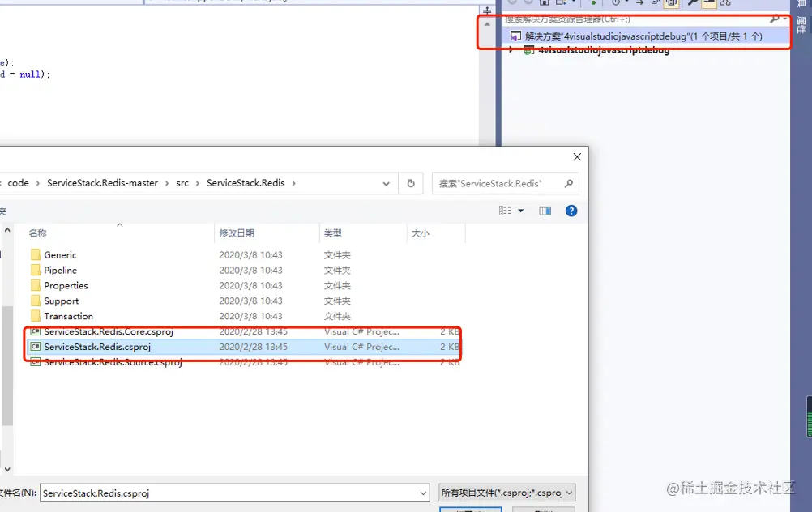Toggle the preview pane icon

pyautogui.click(x=545, y=211)
